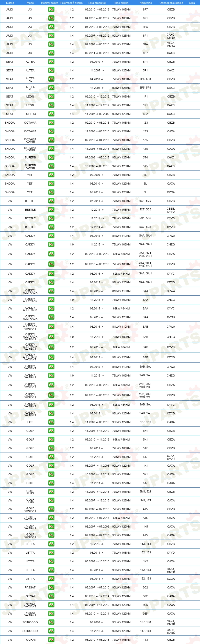Click the Lata produkcji column header
Viewport: 200px width, 644px height.
tap(97, 3)
